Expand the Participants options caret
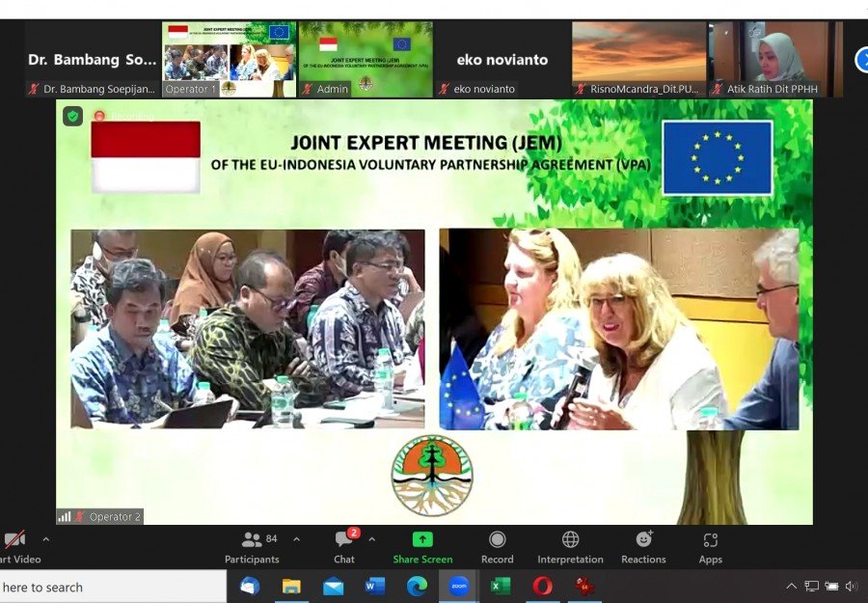Image resolution: width=868 pixels, height=603 pixels. [297, 538]
